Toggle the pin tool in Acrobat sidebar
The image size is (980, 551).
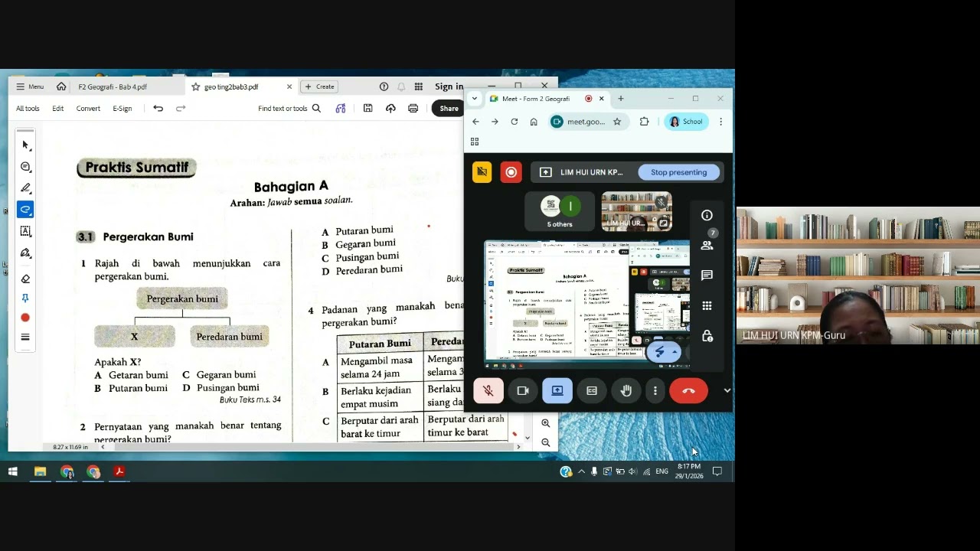click(25, 298)
